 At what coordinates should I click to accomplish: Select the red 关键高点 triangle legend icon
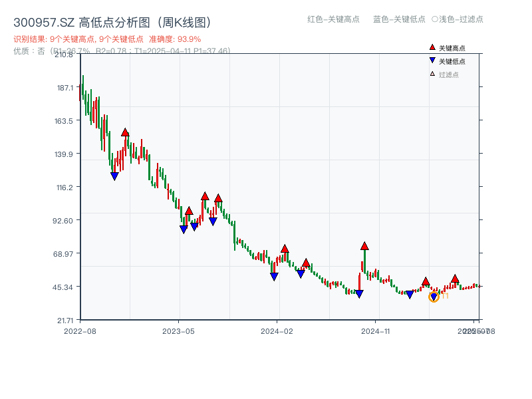pyautogui.click(x=432, y=47)
